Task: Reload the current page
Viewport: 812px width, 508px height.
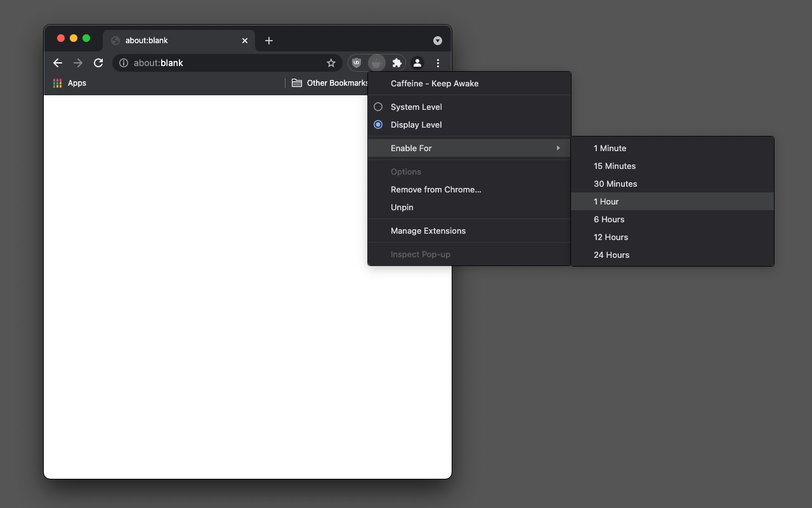Action: pos(98,63)
